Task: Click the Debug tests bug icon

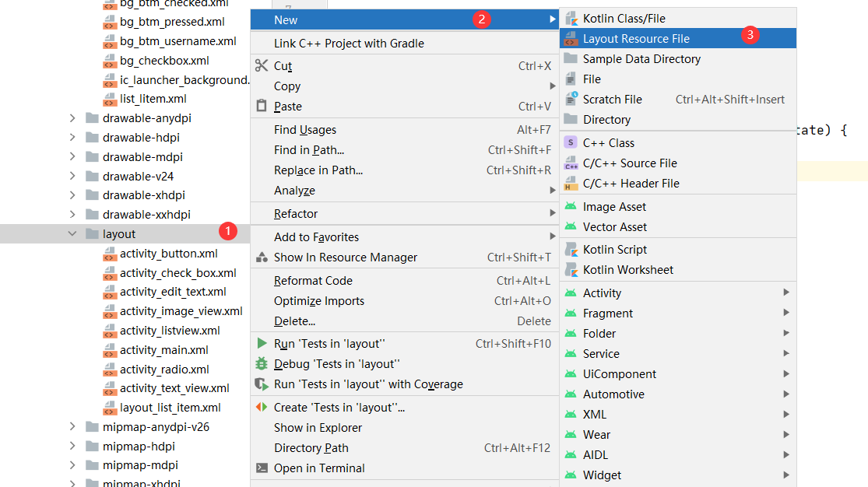Action: (261, 364)
